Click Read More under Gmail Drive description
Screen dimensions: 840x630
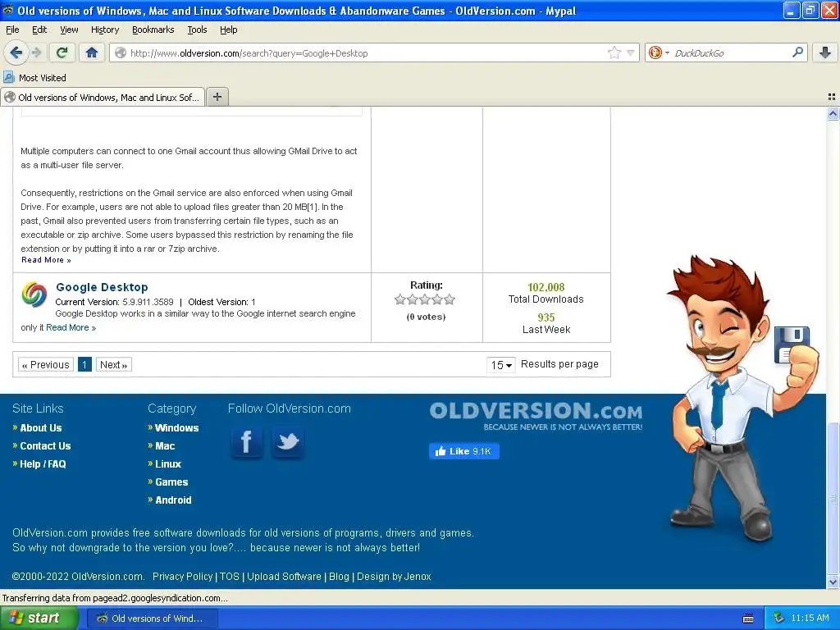pos(46,260)
